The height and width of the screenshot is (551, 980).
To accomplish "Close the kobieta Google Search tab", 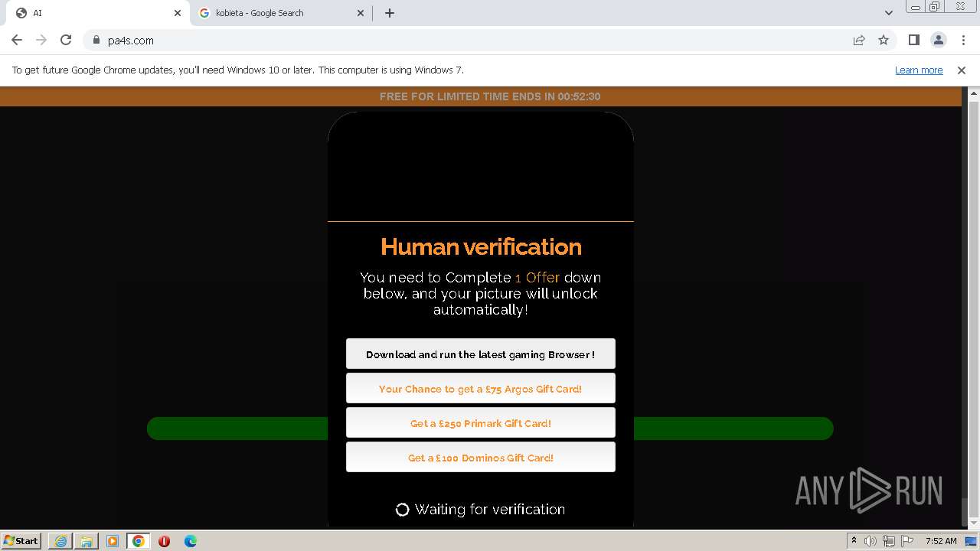I will 361,13.
